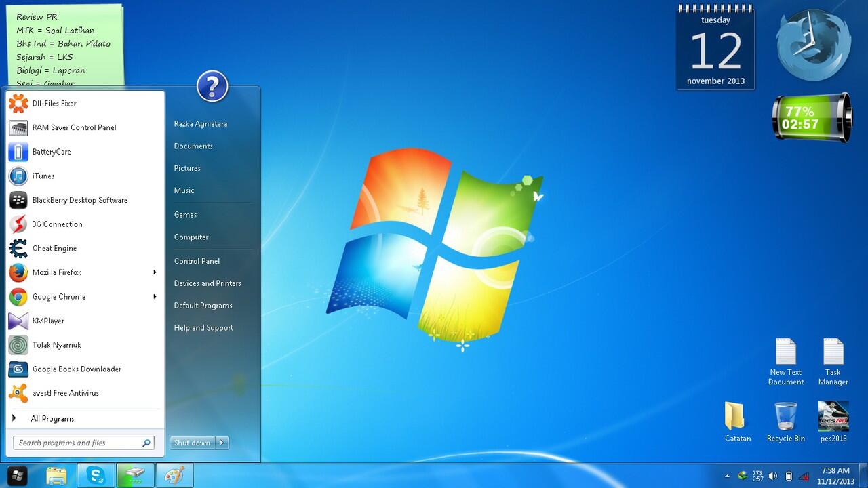This screenshot has height=488, width=868.
Task: Click the taskbar clock 7:58 AM
Action: point(835,476)
